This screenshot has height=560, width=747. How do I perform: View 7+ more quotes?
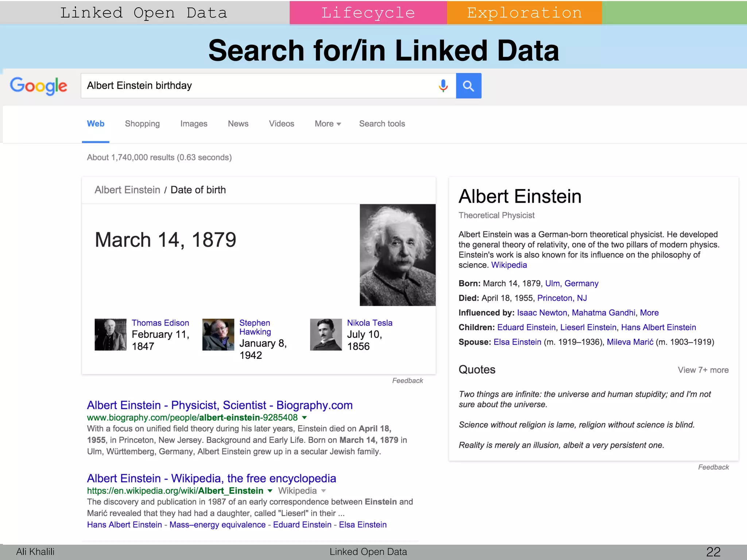(x=703, y=370)
